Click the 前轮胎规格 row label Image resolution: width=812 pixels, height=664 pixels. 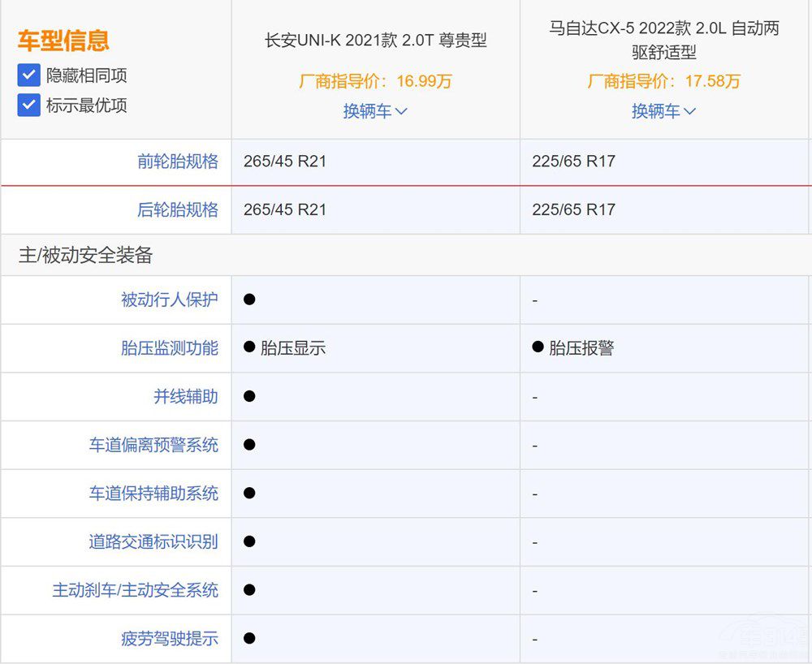point(178,162)
